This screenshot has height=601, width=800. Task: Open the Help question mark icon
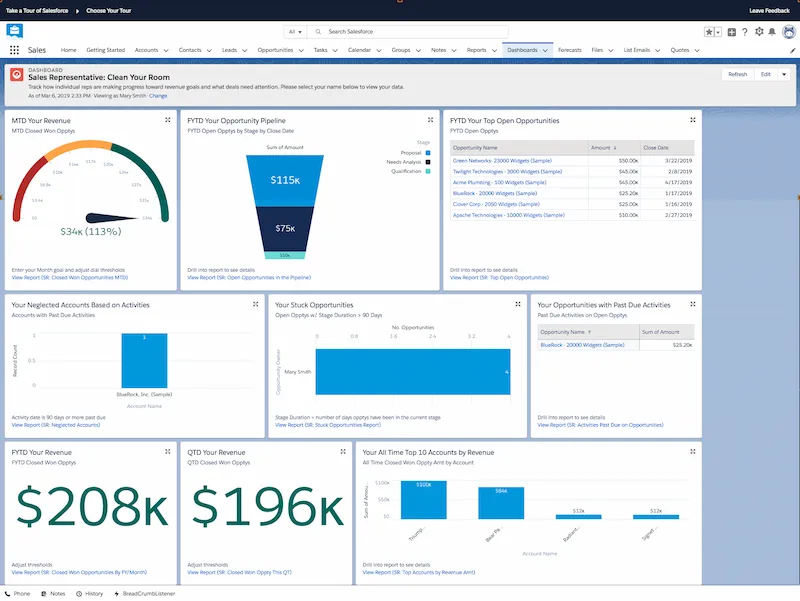744,31
